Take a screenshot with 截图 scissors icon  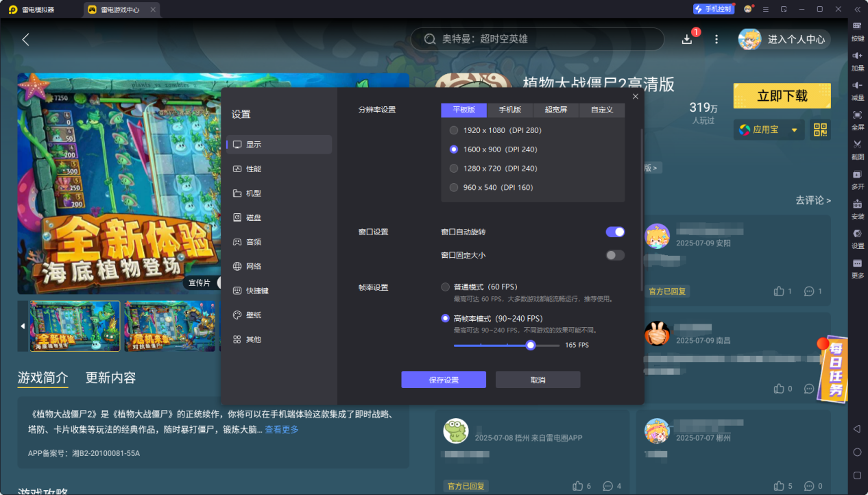pyautogui.click(x=857, y=144)
